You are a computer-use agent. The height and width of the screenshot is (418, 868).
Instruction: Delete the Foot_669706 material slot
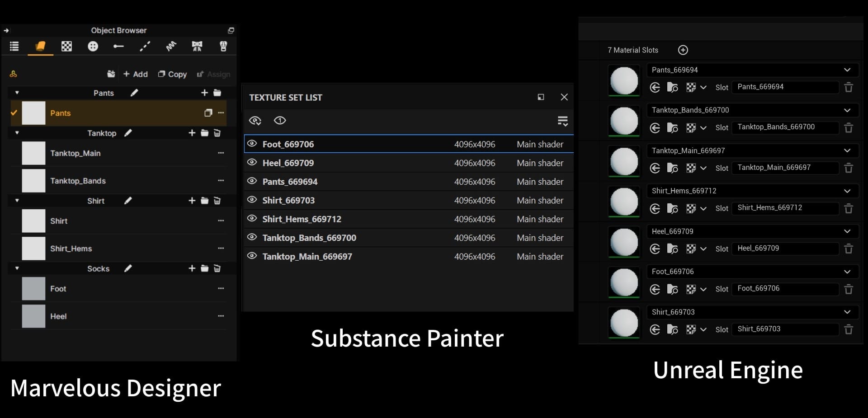(849, 289)
